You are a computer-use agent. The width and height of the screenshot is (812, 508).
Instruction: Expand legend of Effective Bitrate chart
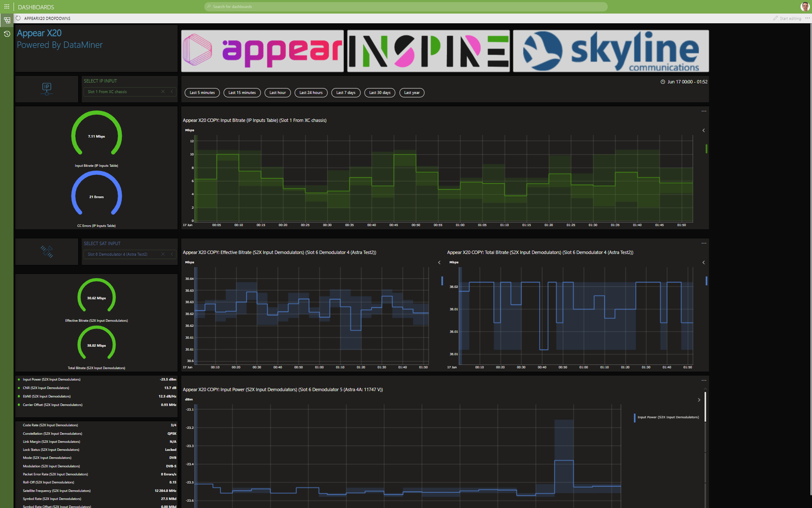click(439, 262)
